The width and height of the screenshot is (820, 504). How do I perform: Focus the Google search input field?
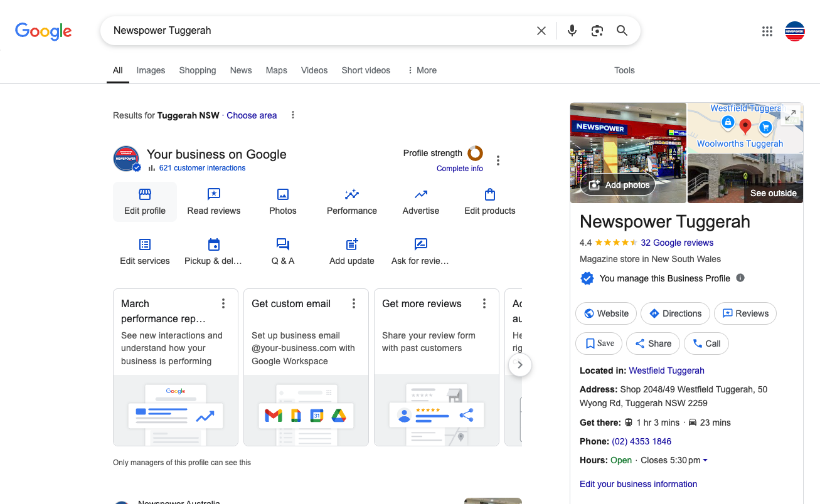[x=320, y=31]
